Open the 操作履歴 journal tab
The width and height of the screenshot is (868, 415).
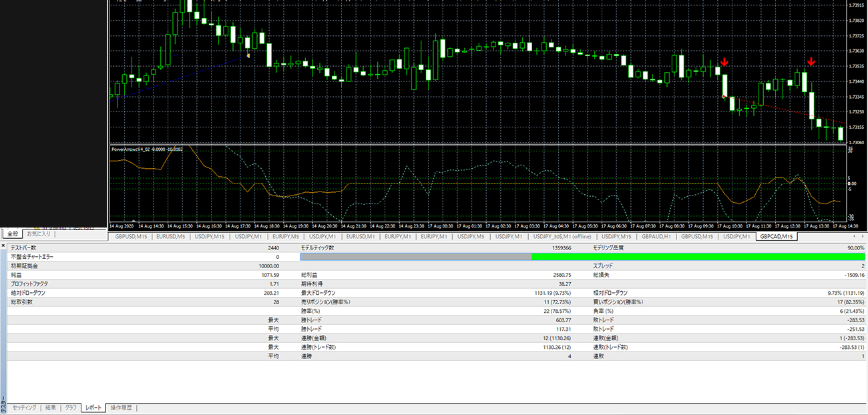122,408
